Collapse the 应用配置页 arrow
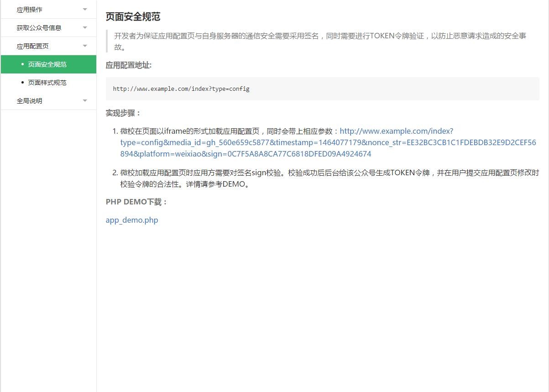This screenshot has width=549, height=392. 85,46
